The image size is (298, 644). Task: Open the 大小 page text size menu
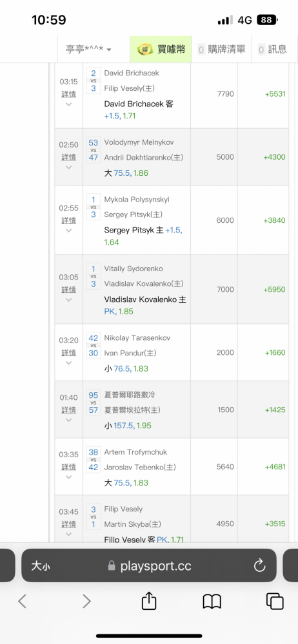(41, 566)
